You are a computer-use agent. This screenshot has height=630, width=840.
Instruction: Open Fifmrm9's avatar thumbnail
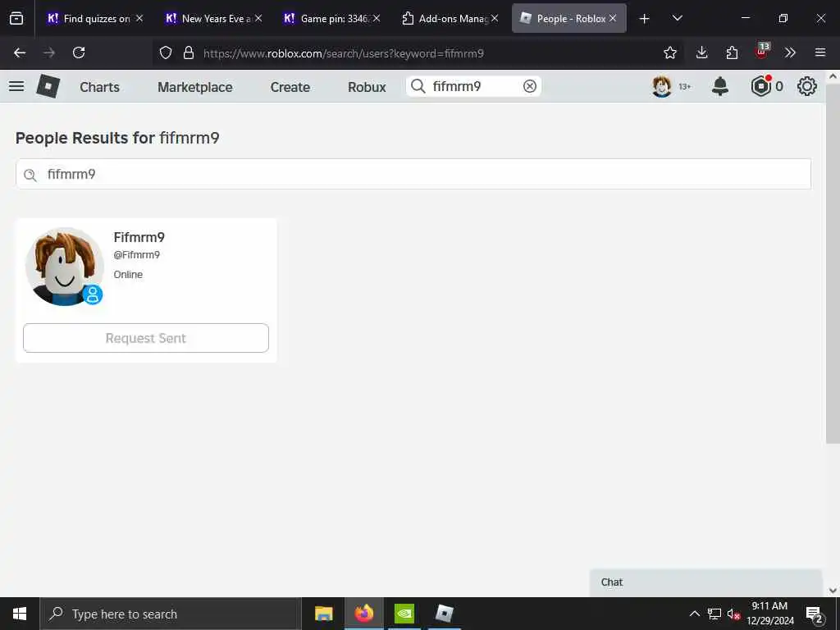(64, 267)
